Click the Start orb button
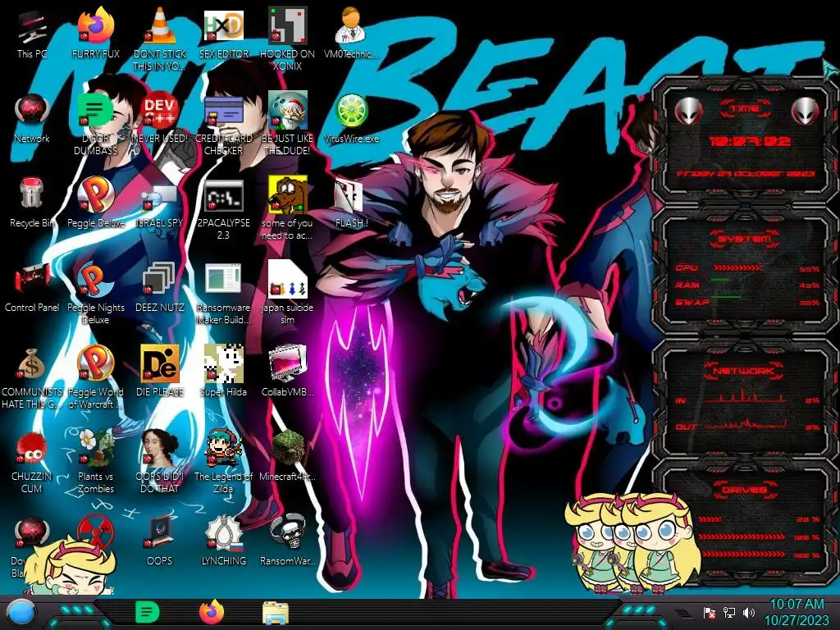 tap(21, 613)
